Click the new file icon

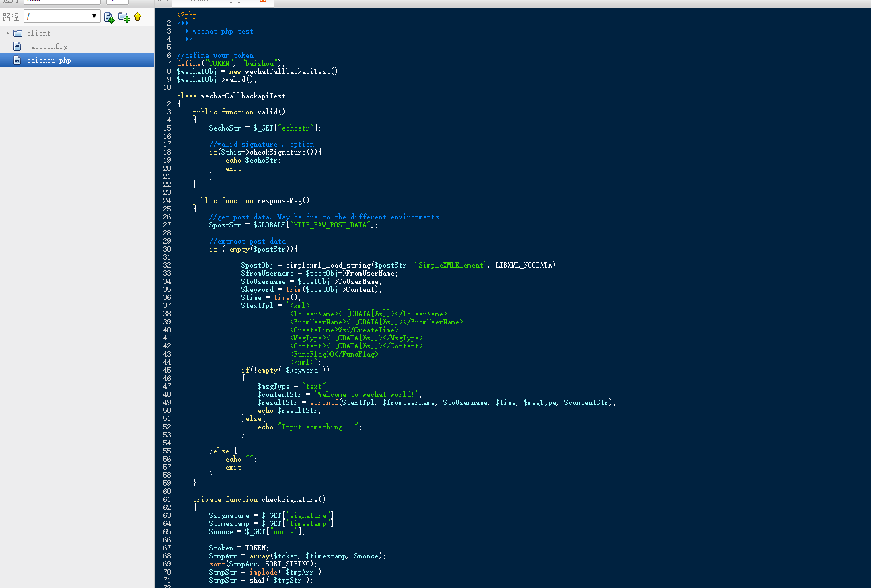(109, 17)
